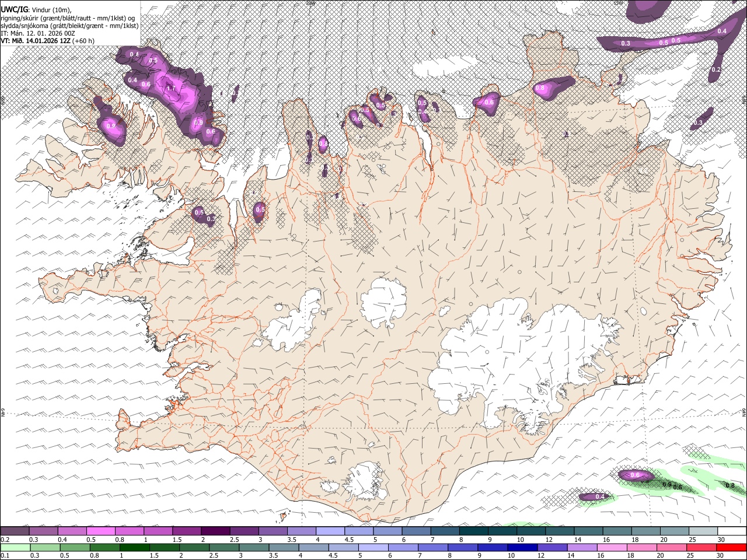This screenshot has width=747, height=560.
Task: Select the 'slydda/snjókoma' legend description line
Action: click(x=69, y=26)
